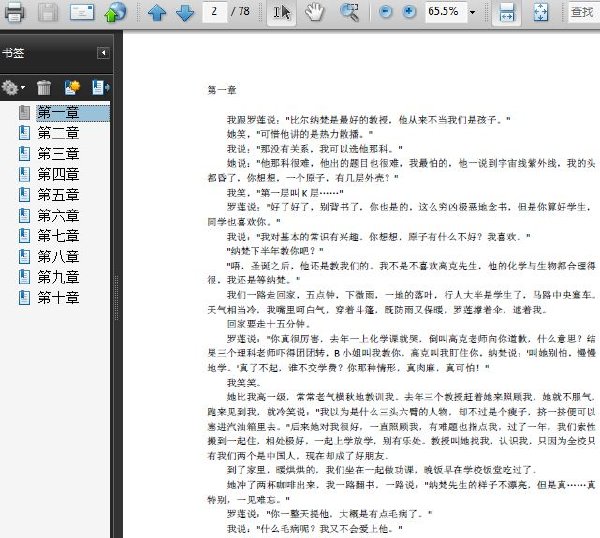Image resolution: width=600 pixels, height=538 pixels.
Task: Choose the marquee zoom magnifier tool
Action: (x=350, y=12)
